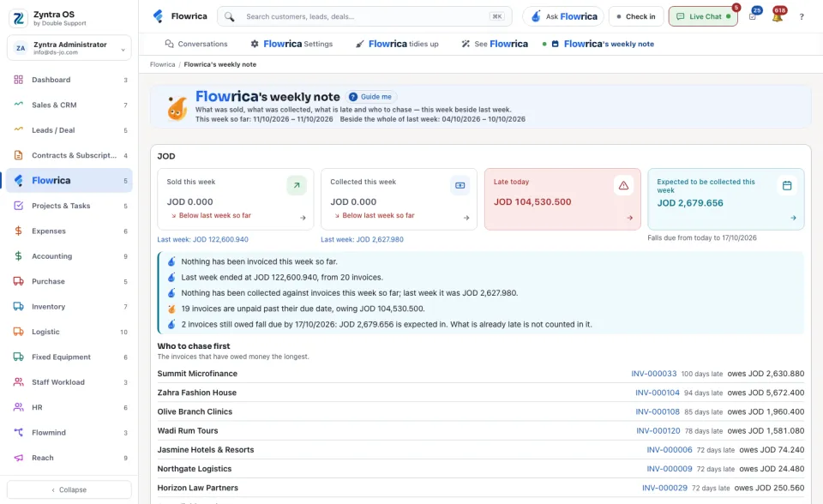Image resolution: width=823 pixels, height=504 pixels.
Task: Open the Purchase module
Action: click(69, 281)
